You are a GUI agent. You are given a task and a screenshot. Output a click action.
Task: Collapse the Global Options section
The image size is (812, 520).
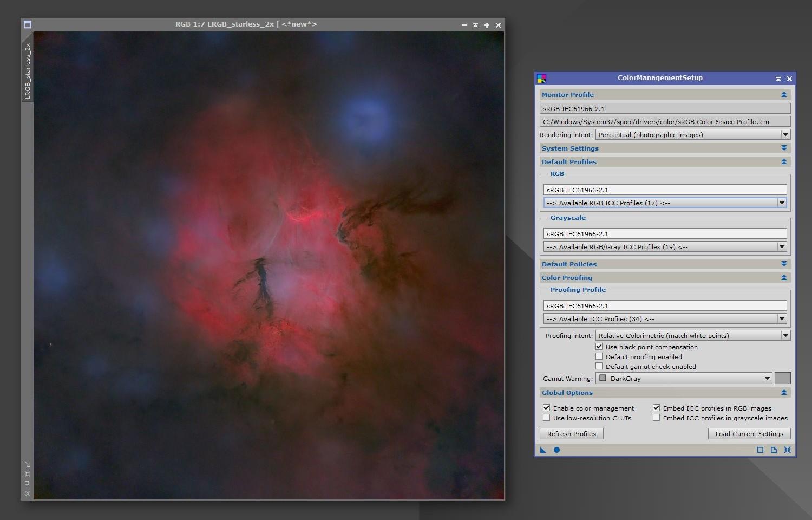pos(784,392)
